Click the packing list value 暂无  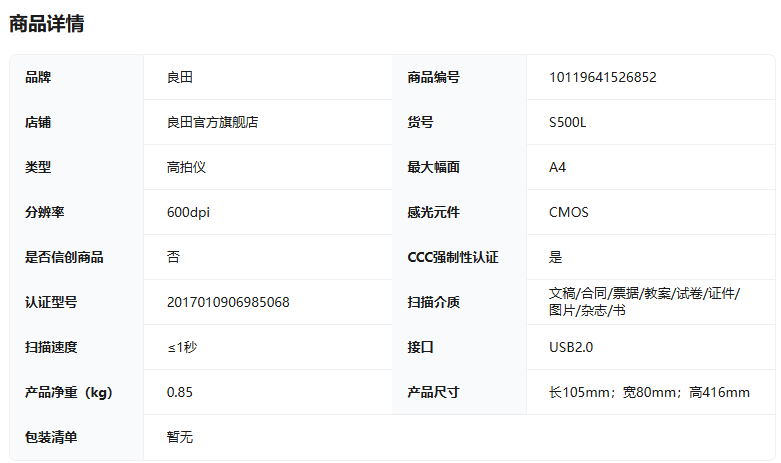[180, 437]
